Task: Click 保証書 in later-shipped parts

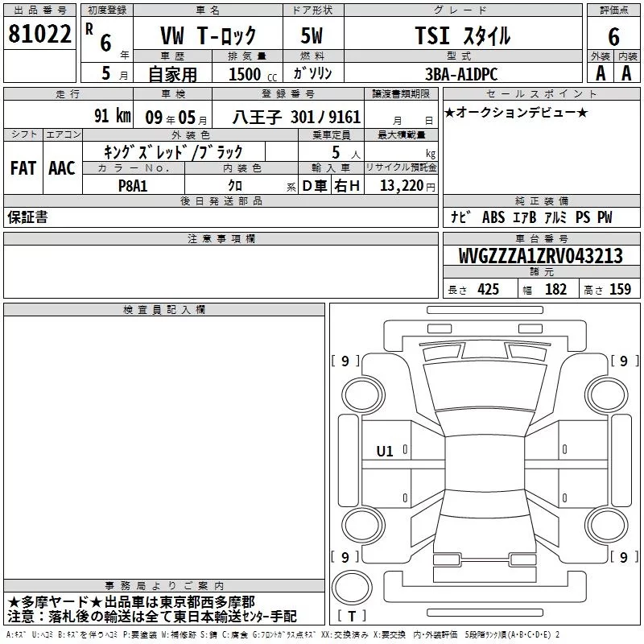Action: coord(27,217)
